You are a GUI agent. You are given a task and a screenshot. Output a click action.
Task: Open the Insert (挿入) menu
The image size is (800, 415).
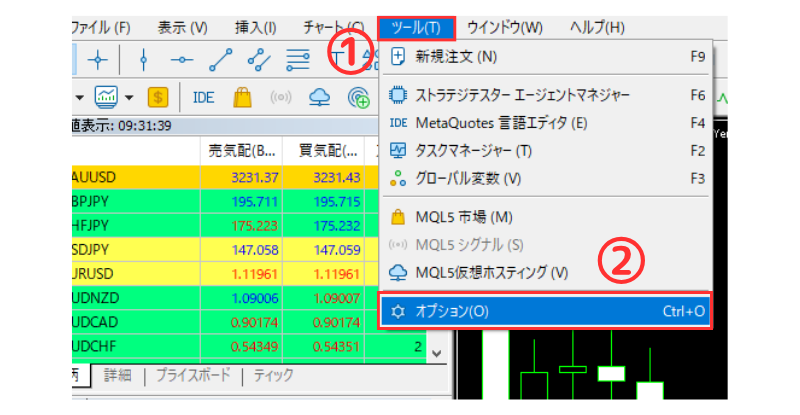click(x=256, y=28)
